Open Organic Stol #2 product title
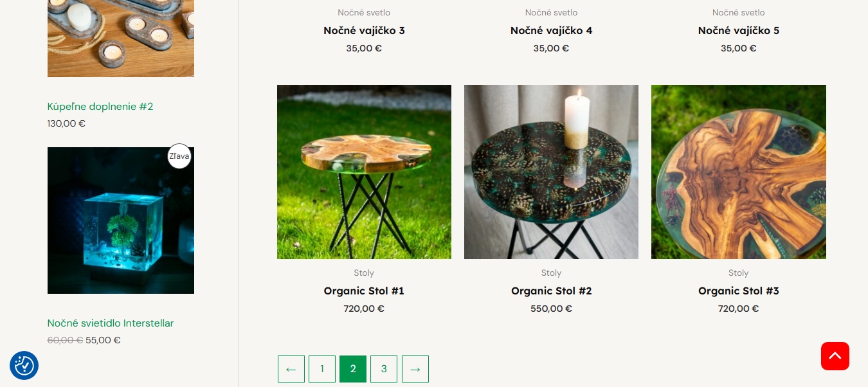Viewport: 868px width, 387px height. coord(551,291)
